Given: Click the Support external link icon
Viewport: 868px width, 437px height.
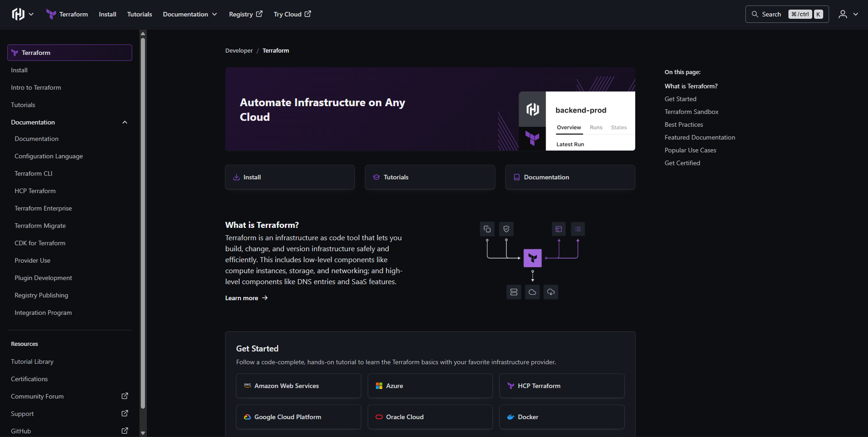Looking at the screenshot, I should pyautogui.click(x=124, y=414).
